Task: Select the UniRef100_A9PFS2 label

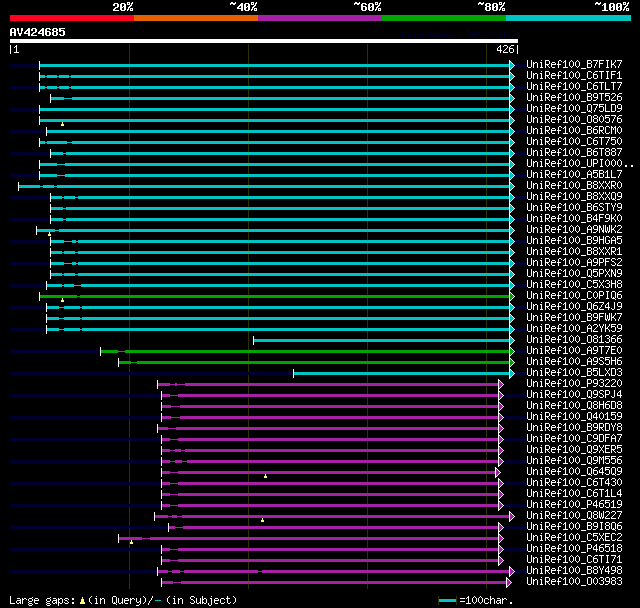Action: 574,263
